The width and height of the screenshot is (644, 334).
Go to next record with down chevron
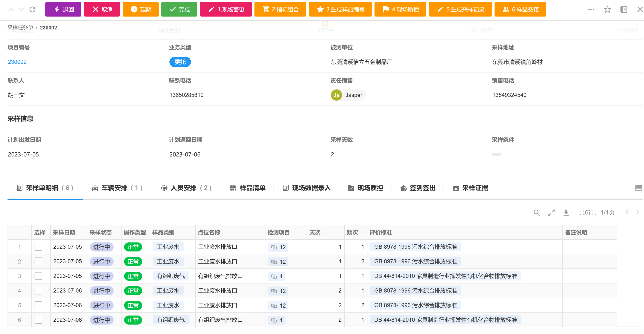pos(22,9)
